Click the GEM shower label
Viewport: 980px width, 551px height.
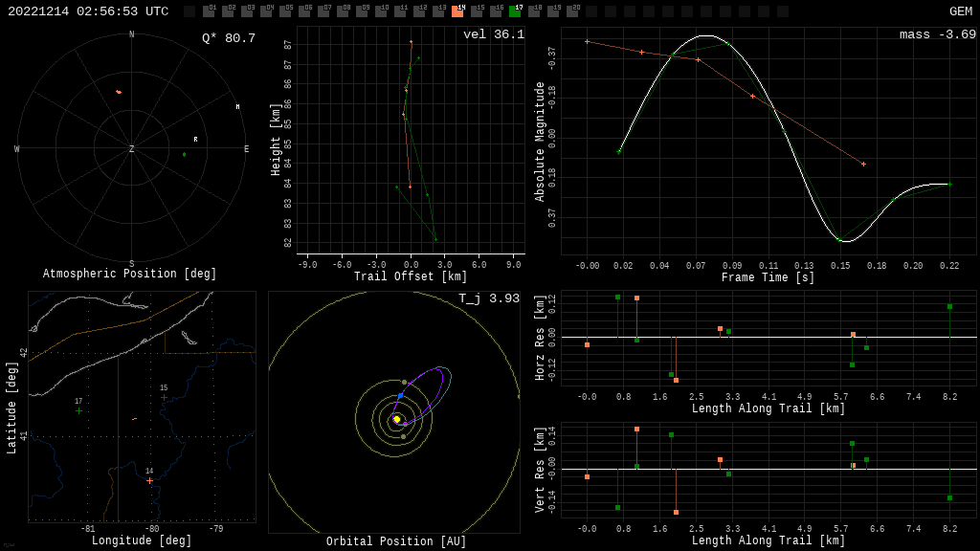pos(960,11)
